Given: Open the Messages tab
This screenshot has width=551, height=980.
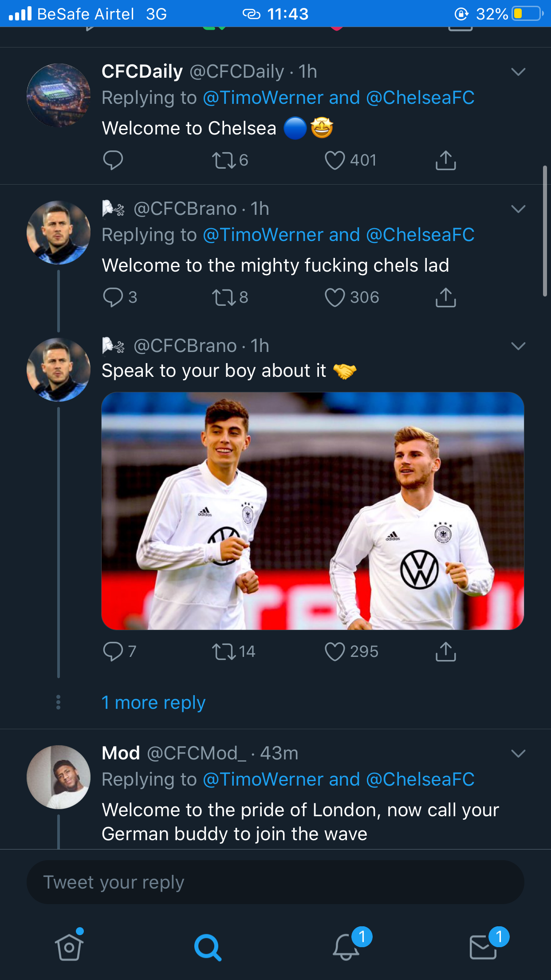Looking at the screenshot, I should point(483,947).
